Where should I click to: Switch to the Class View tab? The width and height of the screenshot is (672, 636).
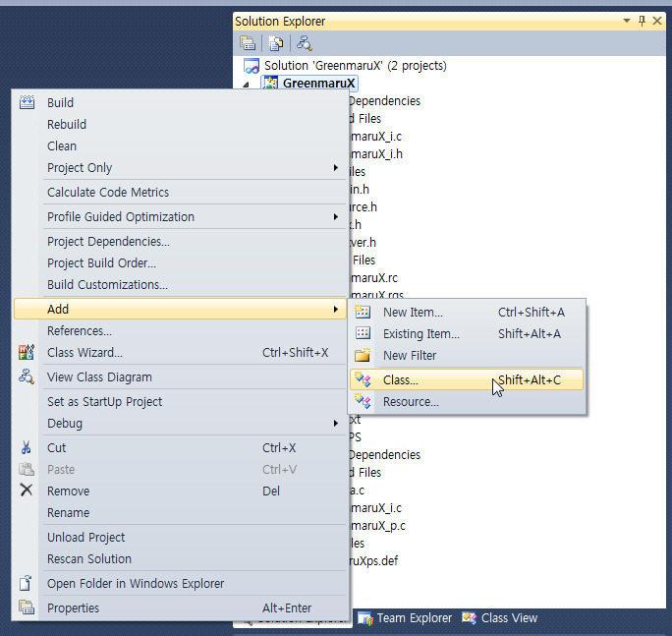point(500,618)
